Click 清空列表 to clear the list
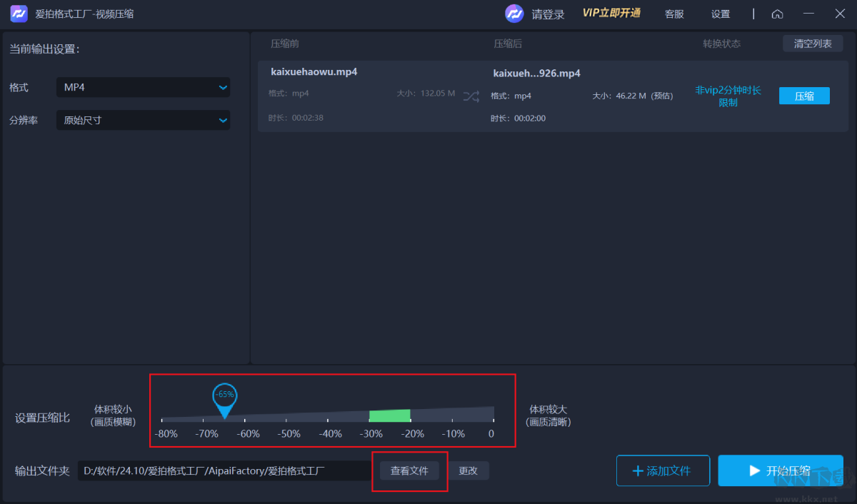Viewport: 857px width, 504px height. tap(812, 43)
